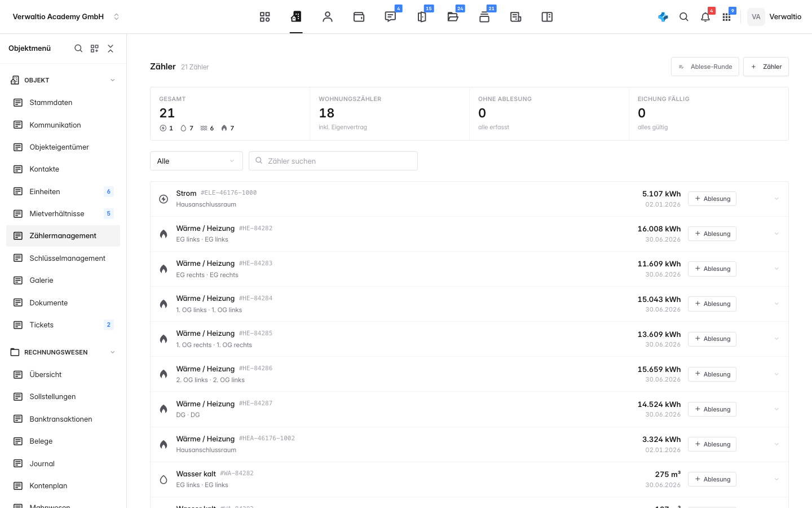The image size is (812, 508).
Task: Click the 16.008 kWh reading value
Action: point(659,229)
